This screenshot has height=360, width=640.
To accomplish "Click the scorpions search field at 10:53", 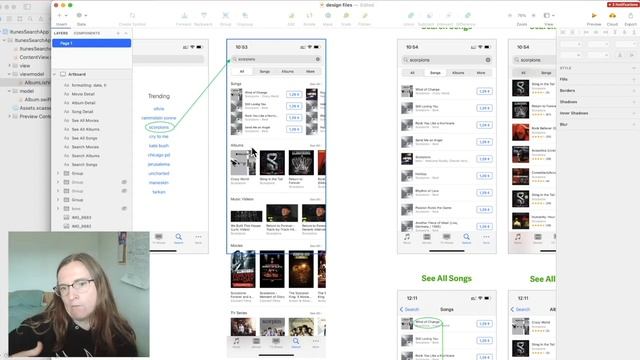I will (276, 59).
